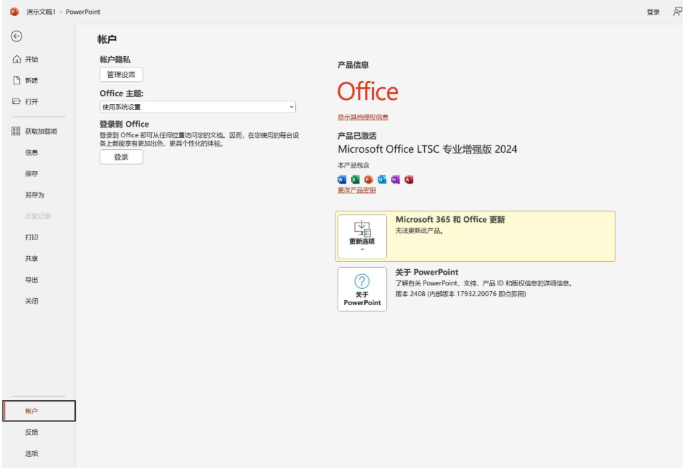Choose 另存为 from the sidebar
683x468 pixels.
(35, 195)
